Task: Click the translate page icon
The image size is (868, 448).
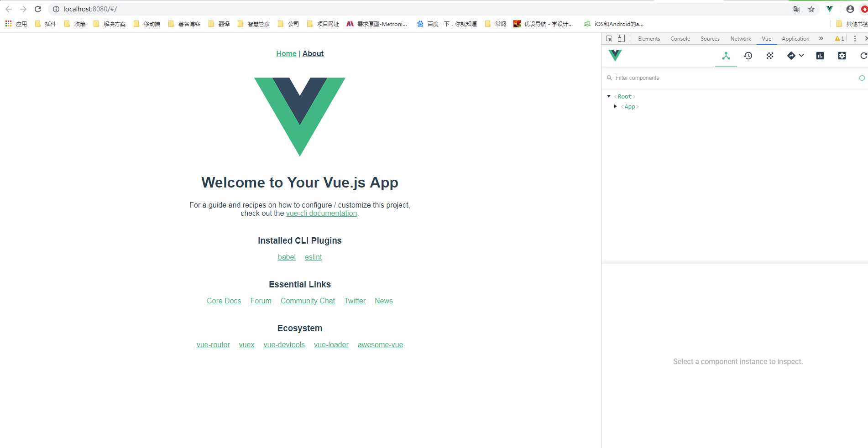Action: 797,9
